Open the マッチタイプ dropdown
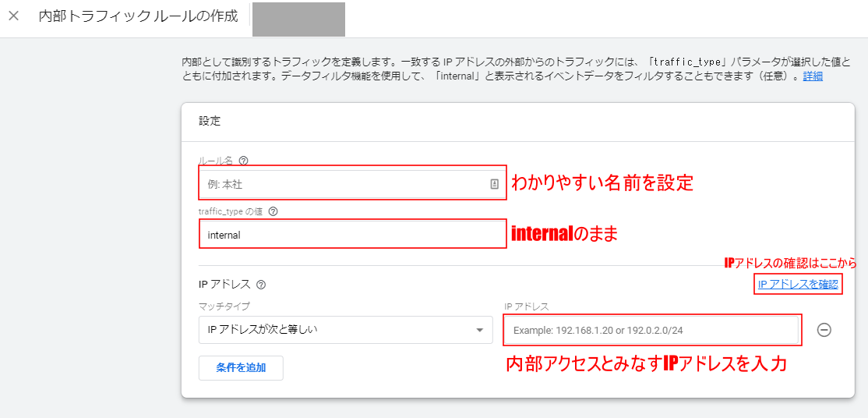Screen dimensions: 868x418 tap(345, 330)
